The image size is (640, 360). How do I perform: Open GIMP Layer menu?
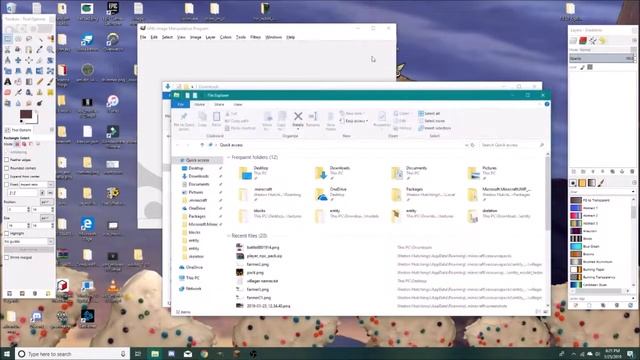(x=210, y=37)
